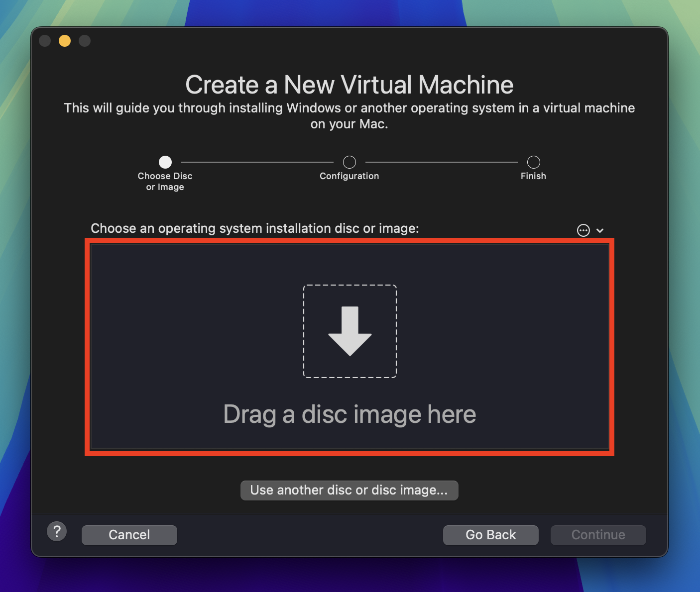
Task: Click the Go Back button
Action: click(x=490, y=535)
